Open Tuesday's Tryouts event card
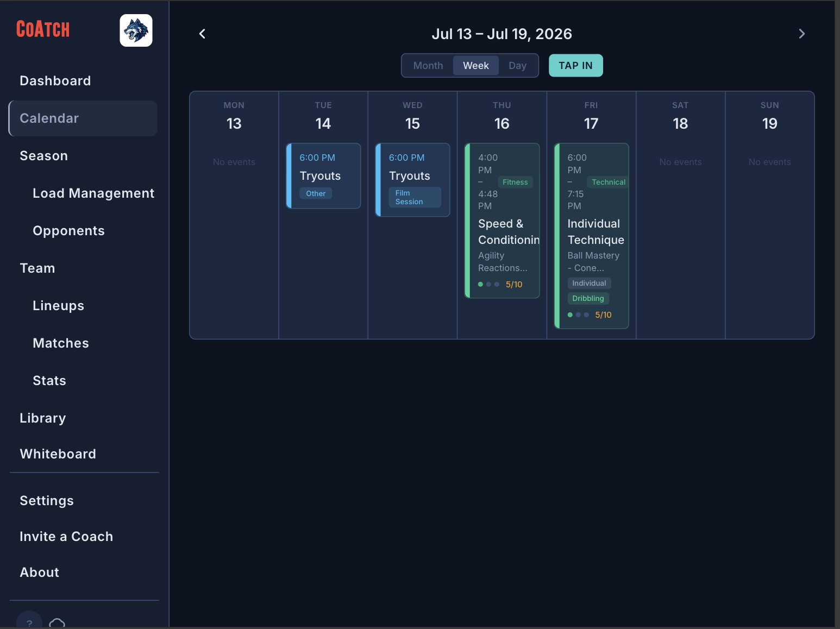Viewport: 840px width, 629px height. click(x=323, y=176)
